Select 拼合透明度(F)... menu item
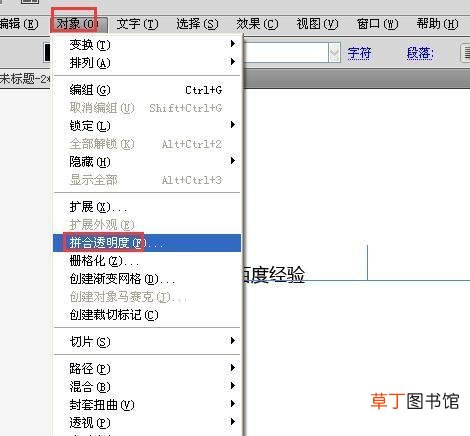This screenshot has height=436, width=470. tap(147, 243)
